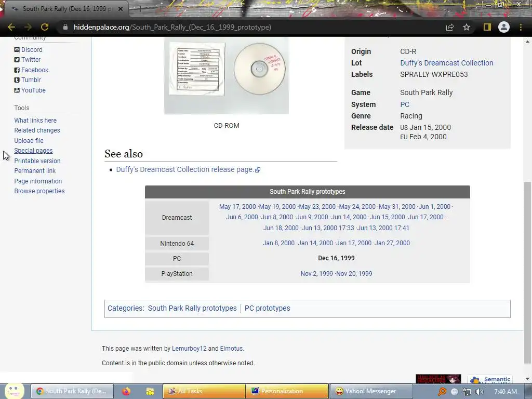Open Page information
The height and width of the screenshot is (399, 532).
38,181
